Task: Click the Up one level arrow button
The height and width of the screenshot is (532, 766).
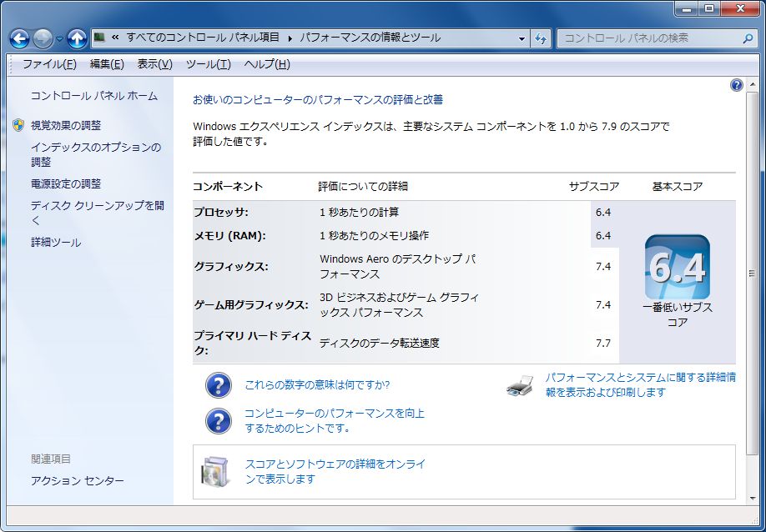Action: tap(77, 38)
